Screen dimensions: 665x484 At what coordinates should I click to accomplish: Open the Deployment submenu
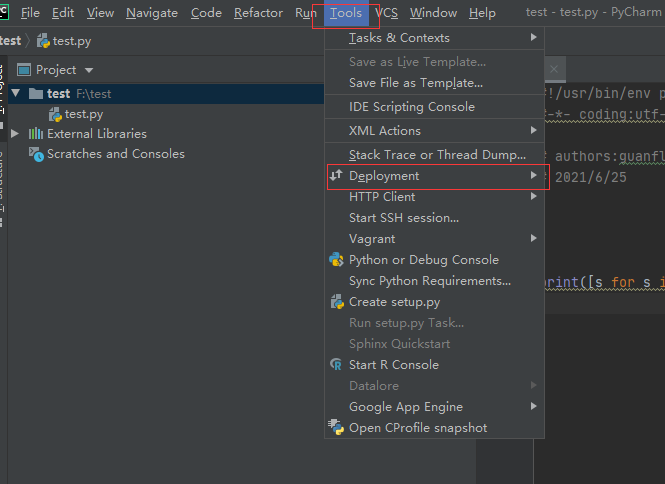click(x=434, y=176)
